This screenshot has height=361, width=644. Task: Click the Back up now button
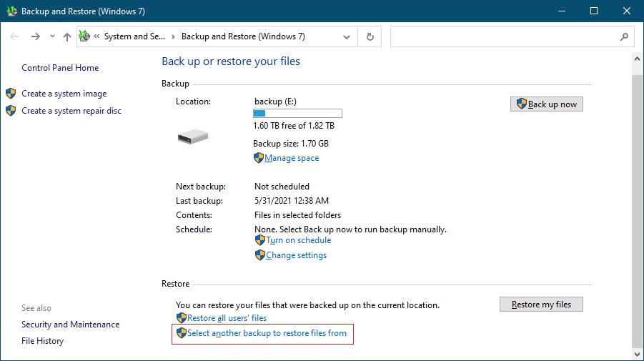tap(547, 104)
